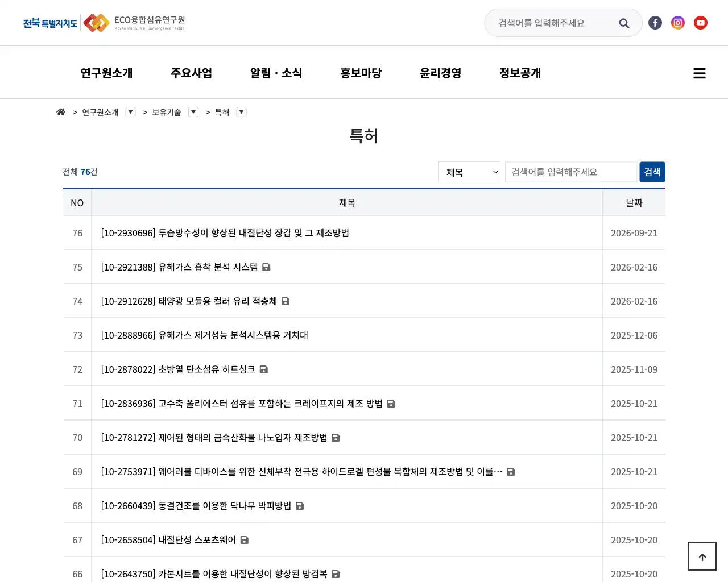The image size is (728, 582).
Task: Download attachment icon for 유해가스 흡착 분석 시스템
Action: (x=266, y=267)
